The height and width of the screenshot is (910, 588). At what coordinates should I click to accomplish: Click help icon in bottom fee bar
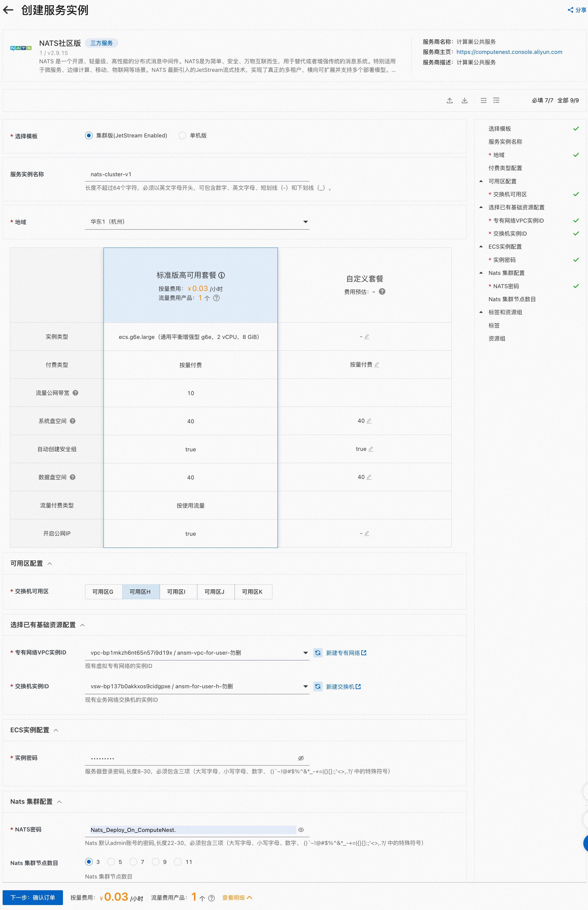(x=211, y=898)
